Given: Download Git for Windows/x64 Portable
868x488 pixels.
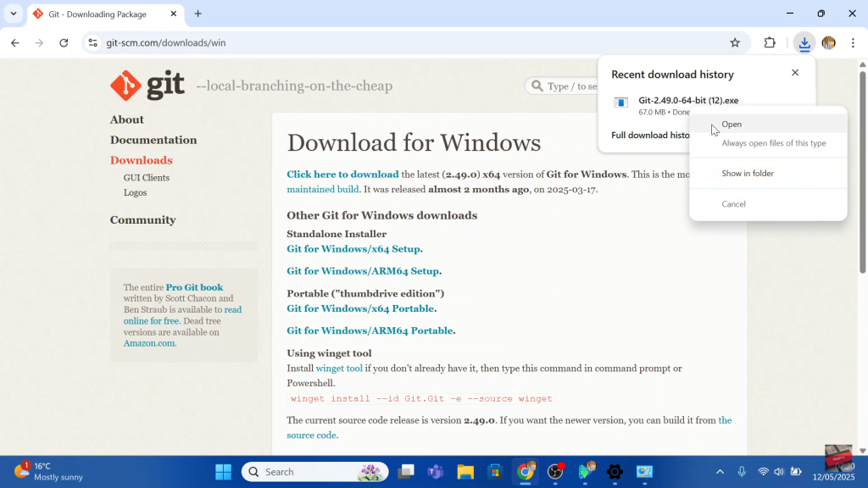Looking at the screenshot, I should click(360, 308).
